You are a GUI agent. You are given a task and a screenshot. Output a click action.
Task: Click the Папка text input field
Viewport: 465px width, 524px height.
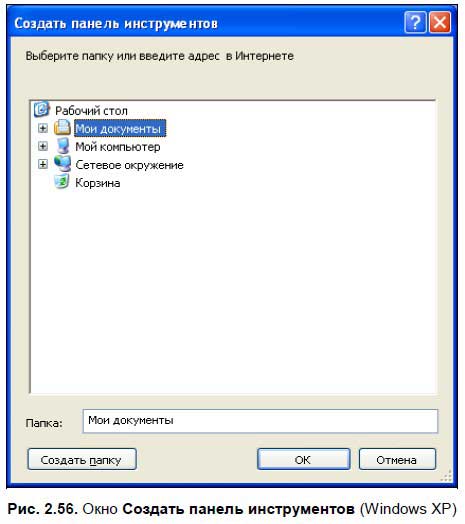[260, 421]
